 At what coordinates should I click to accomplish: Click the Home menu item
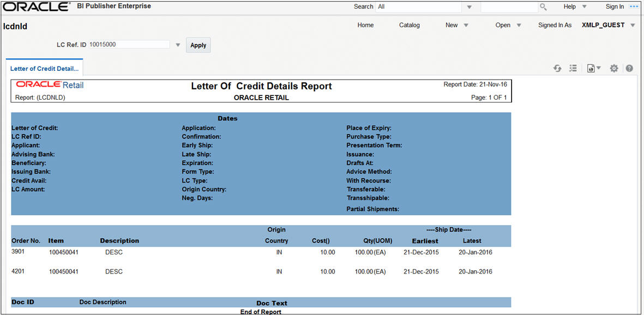365,25
